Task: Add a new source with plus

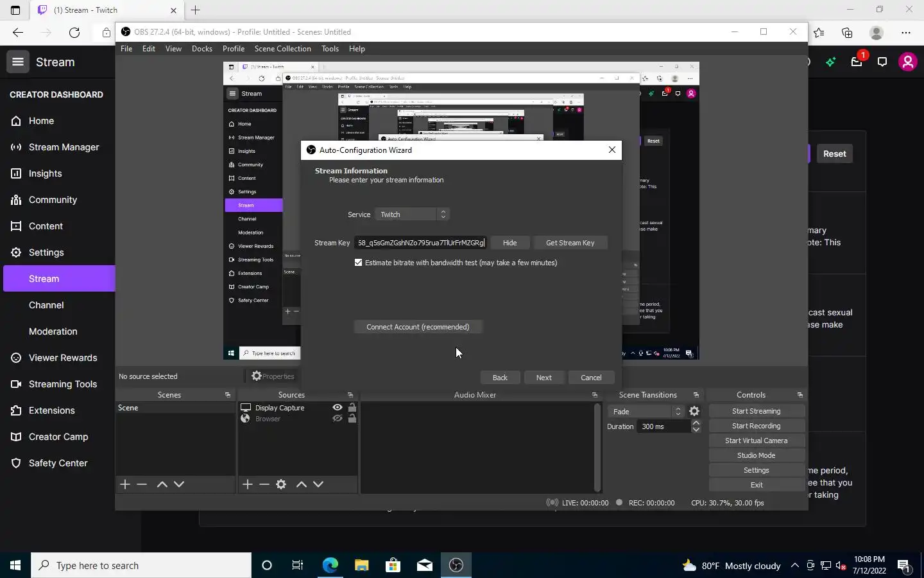Action: point(248,484)
